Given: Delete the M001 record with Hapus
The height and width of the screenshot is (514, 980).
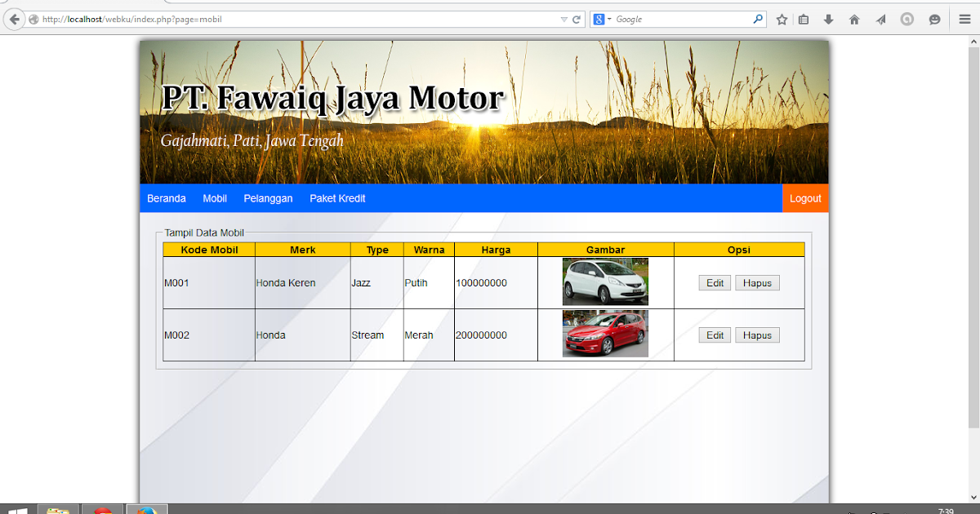Looking at the screenshot, I should pyautogui.click(x=757, y=283).
